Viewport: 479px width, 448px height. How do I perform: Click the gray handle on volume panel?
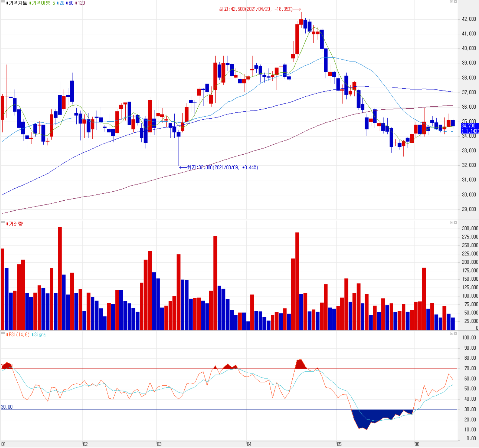3,222
